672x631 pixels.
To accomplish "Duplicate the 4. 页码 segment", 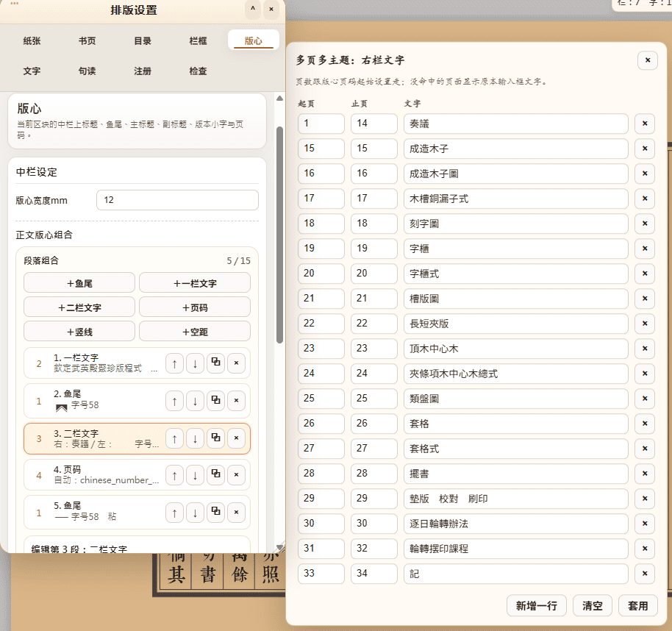I will pyautogui.click(x=215, y=475).
